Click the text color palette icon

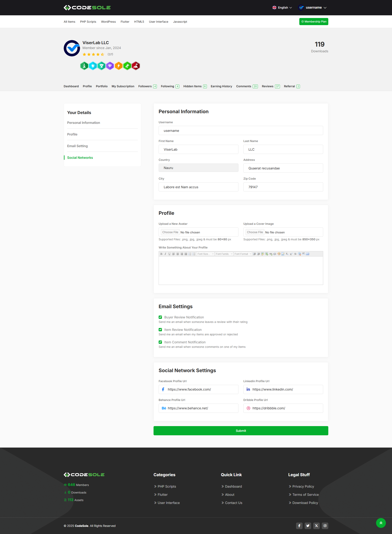click(x=279, y=254)
